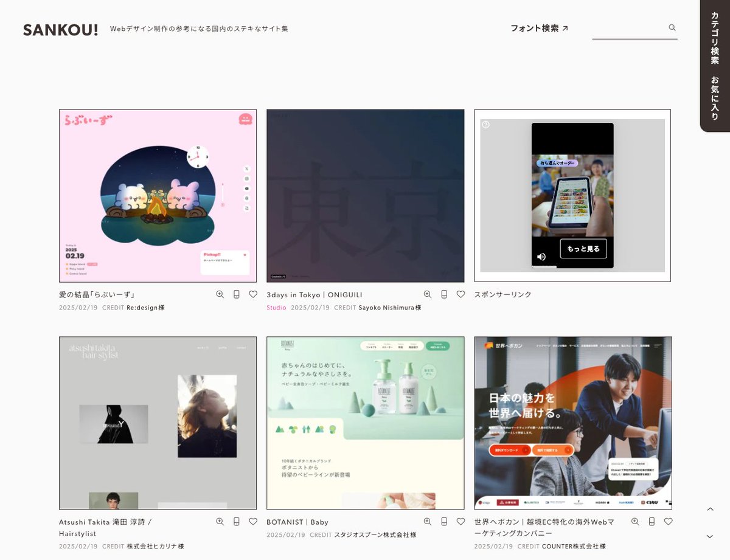Click the scroll-down chevron at bottom right
Image resolution: width=730 pixels, height=560 pixels.
pyautogui.click(x=711, y=536)
